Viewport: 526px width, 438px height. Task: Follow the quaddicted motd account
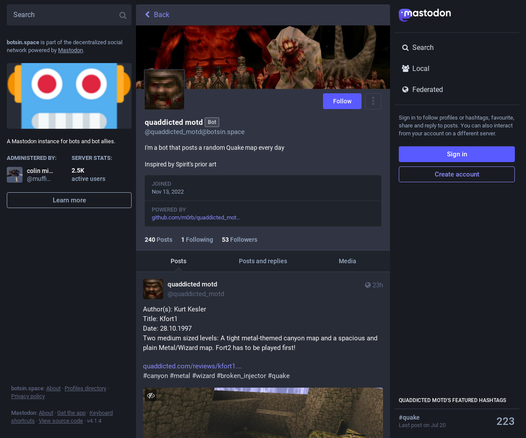342,101
